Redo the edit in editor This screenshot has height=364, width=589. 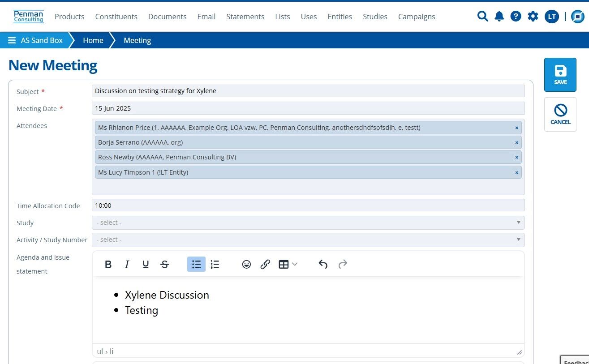(343, 264)
